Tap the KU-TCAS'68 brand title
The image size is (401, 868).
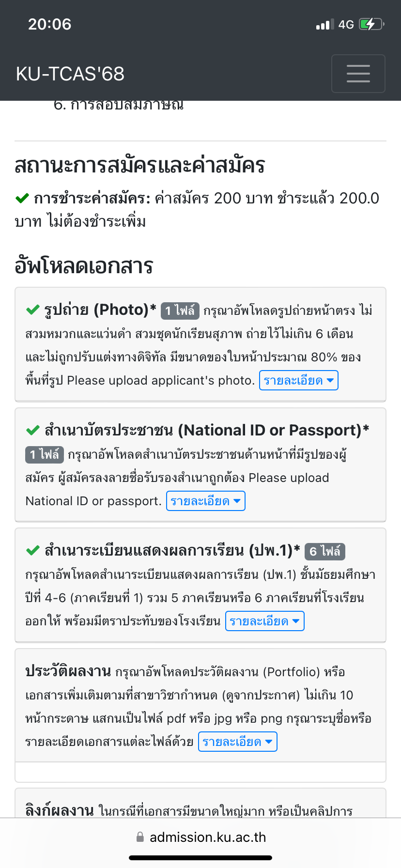(x=70, y=74)
